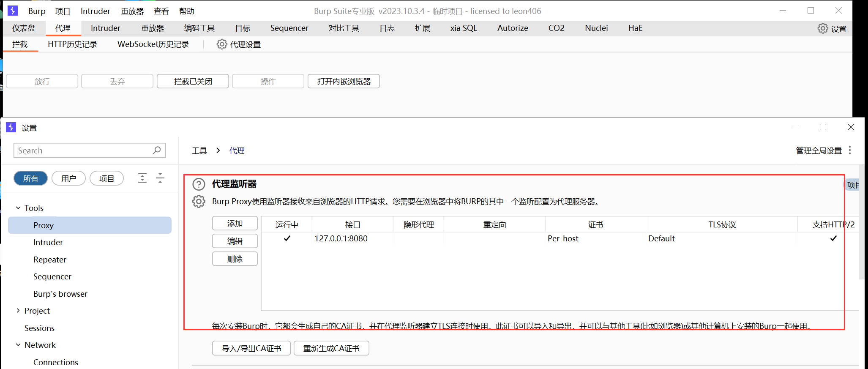This screenshot has width=868, height=369.
Task: Open the 管理全局设置 three-dot menu
Action: 850,150
